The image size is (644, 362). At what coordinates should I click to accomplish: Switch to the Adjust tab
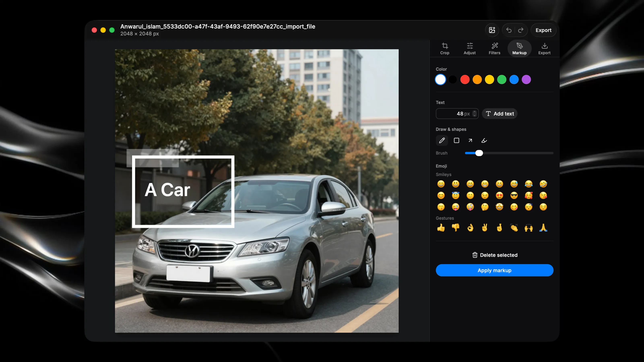[470, 48]
